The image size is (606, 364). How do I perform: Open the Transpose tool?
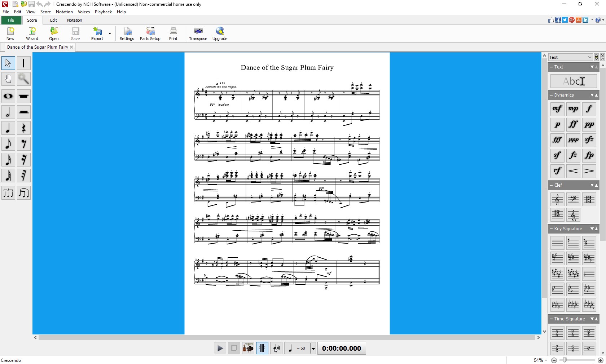(x=198, y=34)
